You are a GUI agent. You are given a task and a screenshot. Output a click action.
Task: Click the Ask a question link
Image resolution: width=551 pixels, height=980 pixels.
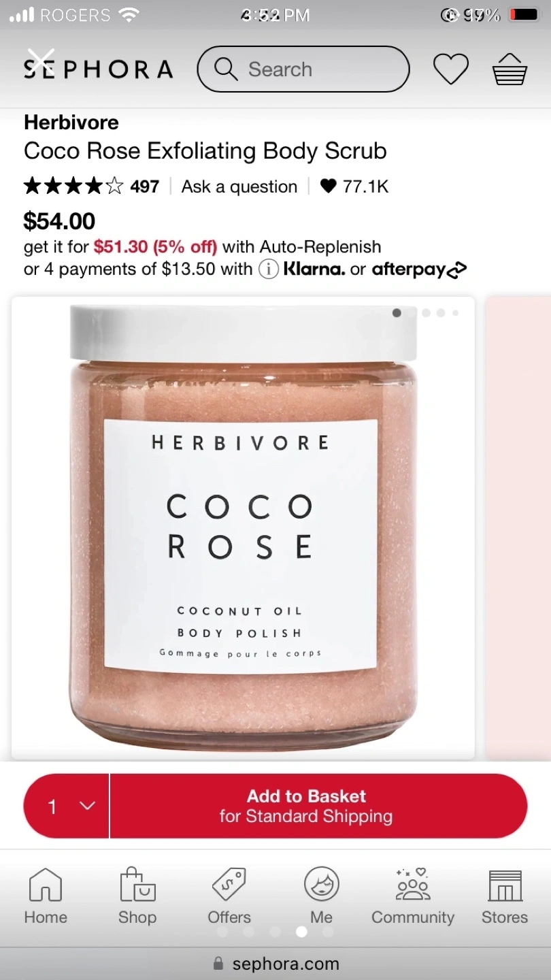coord(239,186)
